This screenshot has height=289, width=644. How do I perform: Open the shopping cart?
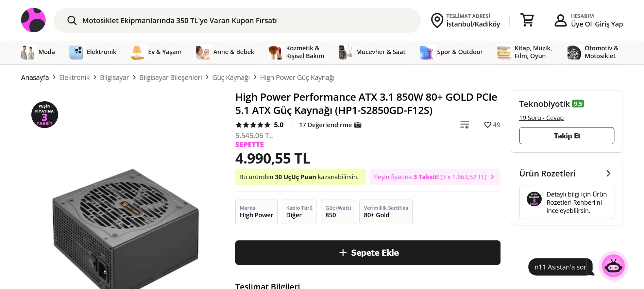[x=527, y=20]
